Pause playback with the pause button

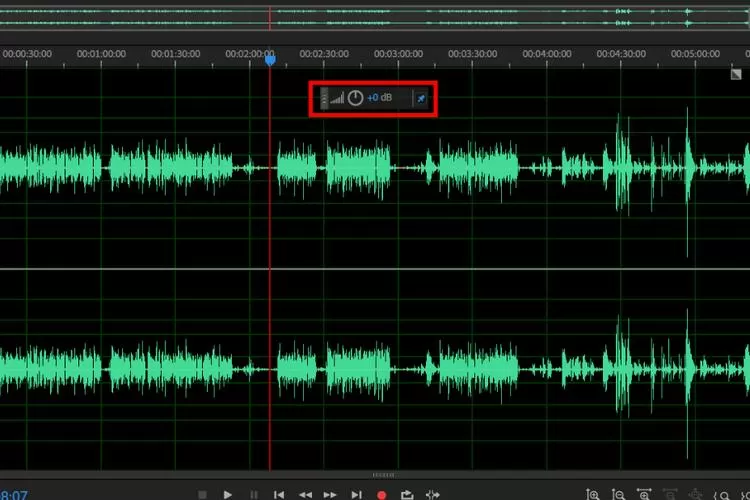(x=254, y=494)
